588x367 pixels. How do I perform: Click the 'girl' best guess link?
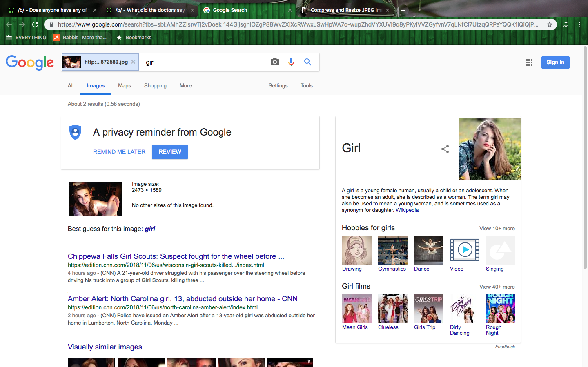click(x=150, y=229)
